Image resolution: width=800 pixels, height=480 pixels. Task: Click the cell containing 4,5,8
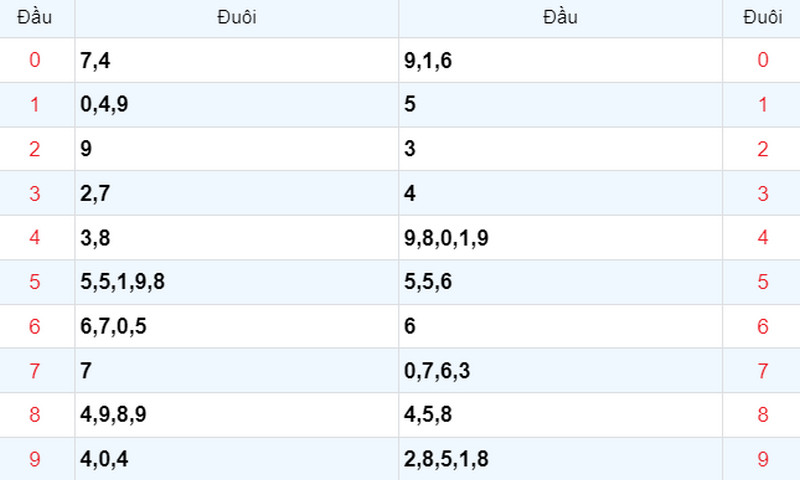pyautogui.click(x=560, y=415)
